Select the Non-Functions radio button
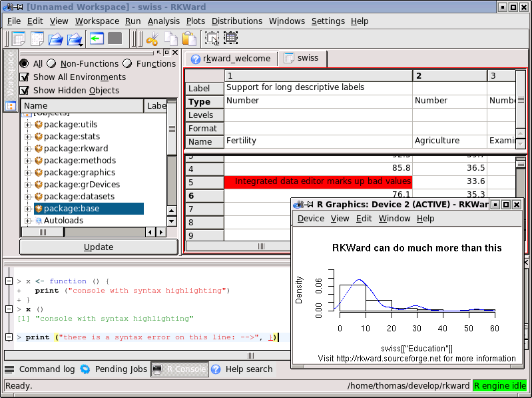Screen dimensions: 532x398 click(51, 64)
